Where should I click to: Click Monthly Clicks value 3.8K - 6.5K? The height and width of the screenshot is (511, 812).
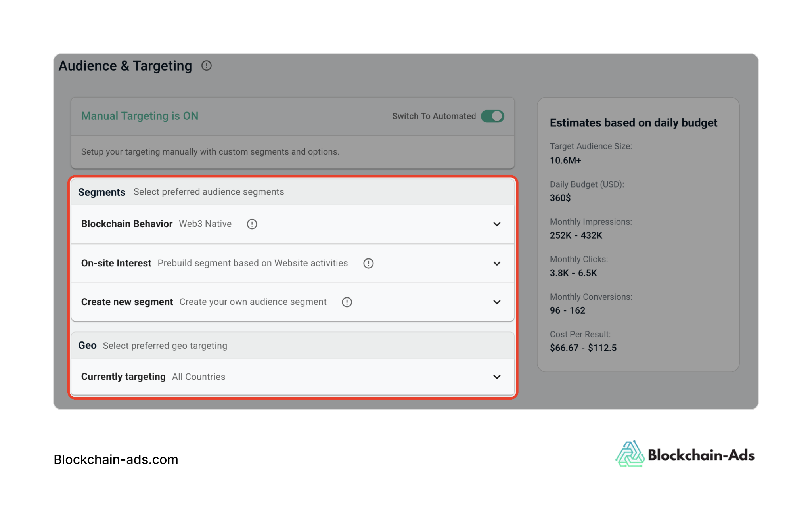coord(573,273)
